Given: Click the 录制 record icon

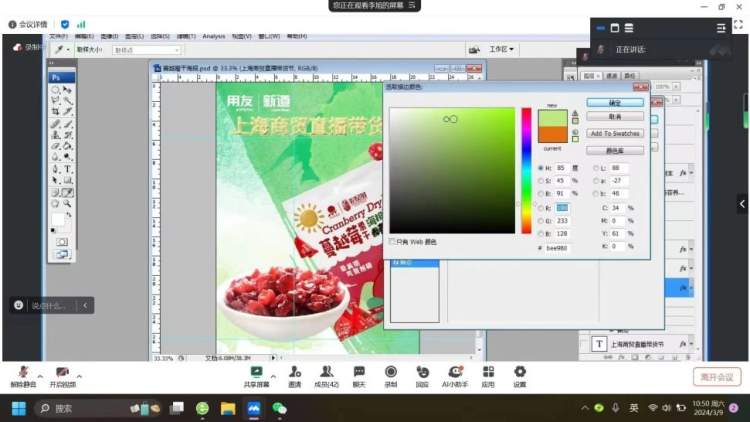Looking at the screenshot, I should (391, 372).
